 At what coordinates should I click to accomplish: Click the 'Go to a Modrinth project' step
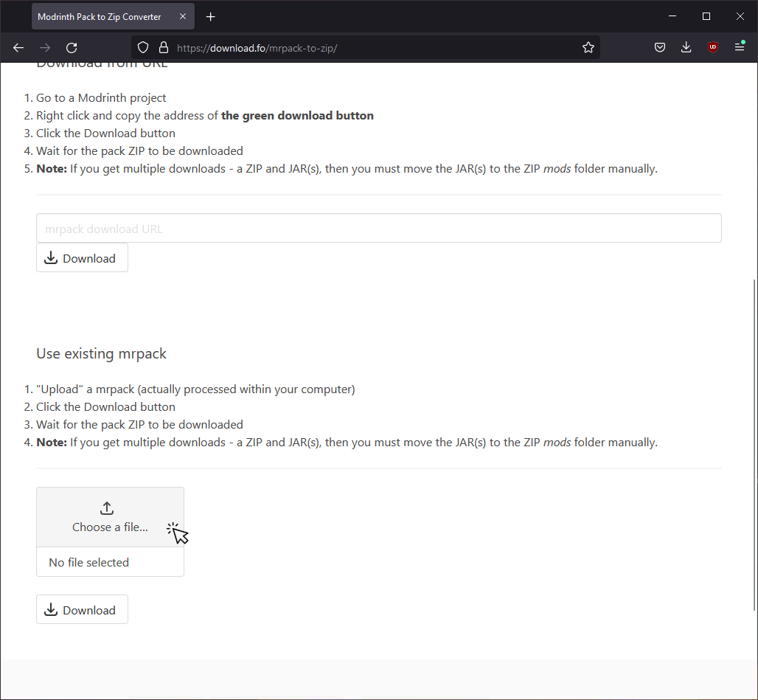coord(101,97)
